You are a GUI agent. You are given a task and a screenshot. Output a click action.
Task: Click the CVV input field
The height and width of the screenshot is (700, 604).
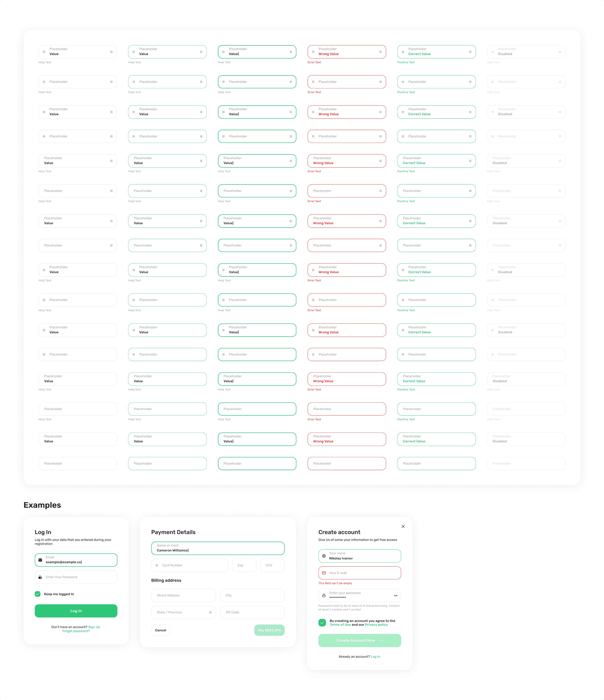[272, 565]
